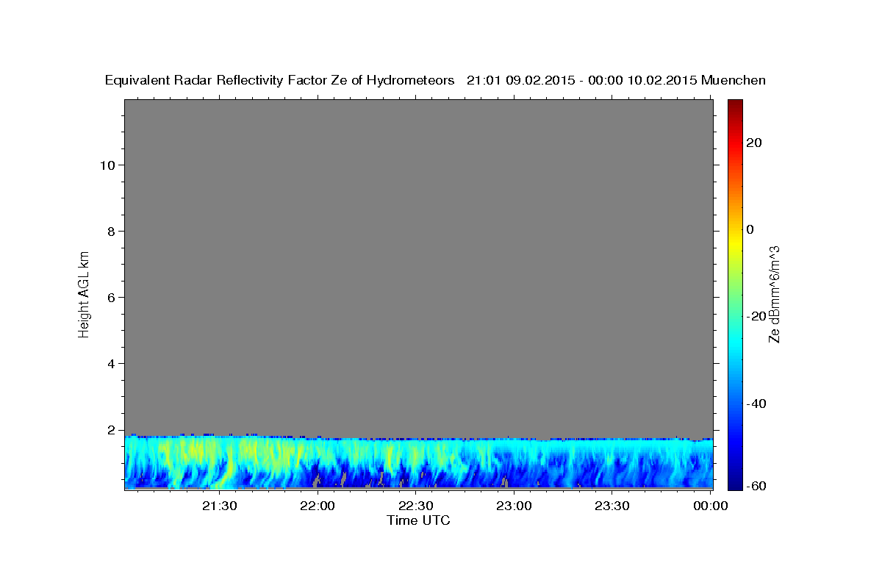Click the '22:30' time tick label
This screenshot has height=588, width=882.
pos(416,506)
